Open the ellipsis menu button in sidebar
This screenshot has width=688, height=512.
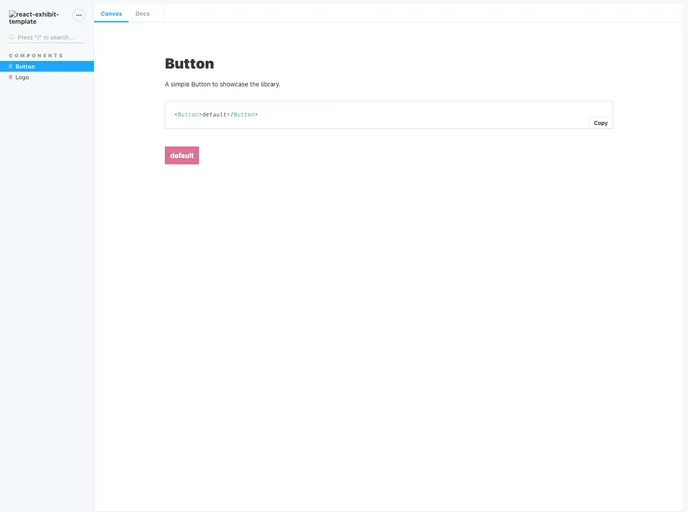click(79, 15)
